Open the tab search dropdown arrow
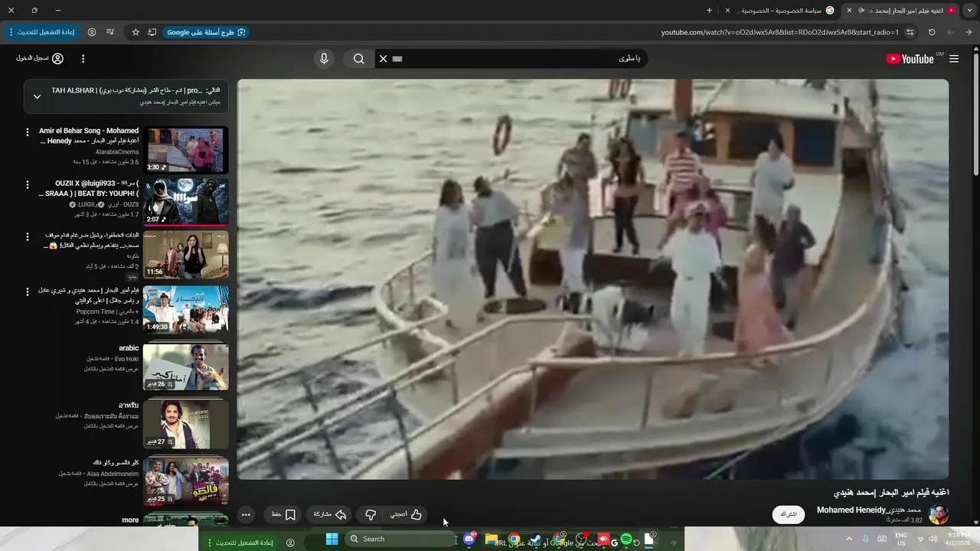Viewport: 980px width, 551px height. tap(969, 10)
